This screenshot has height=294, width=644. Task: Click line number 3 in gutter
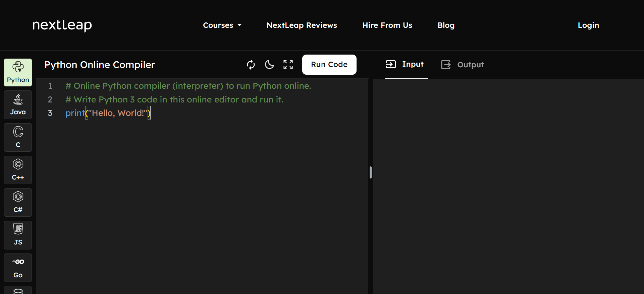tap(50, 113)
